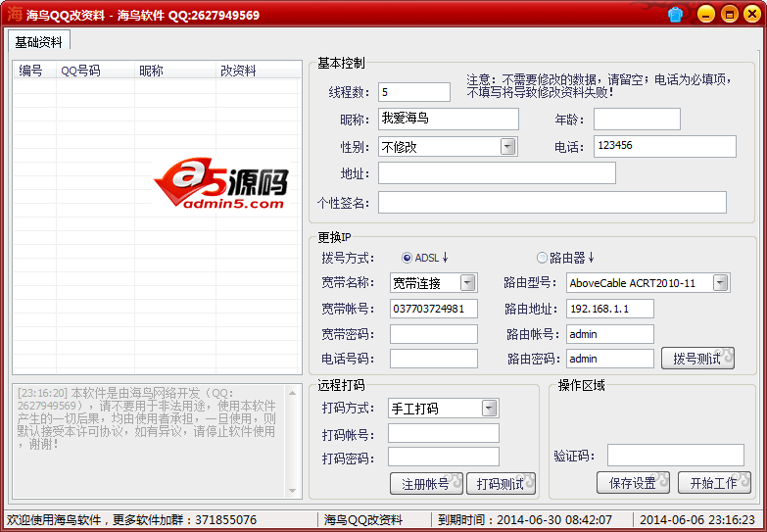
Task: Close the 海鸟QQ改资料 window
Action: click(x=752, y=14)
